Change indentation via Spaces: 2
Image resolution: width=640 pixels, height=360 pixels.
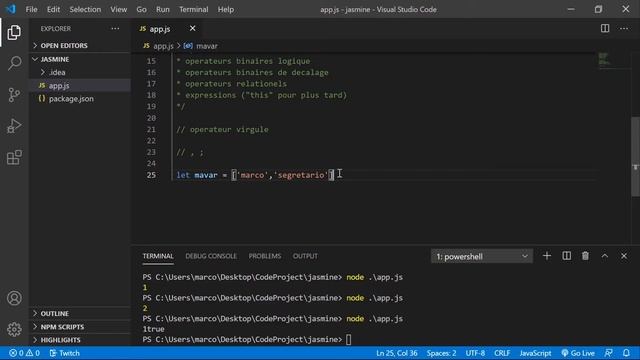pyautogui.click(x=441, y=353)
